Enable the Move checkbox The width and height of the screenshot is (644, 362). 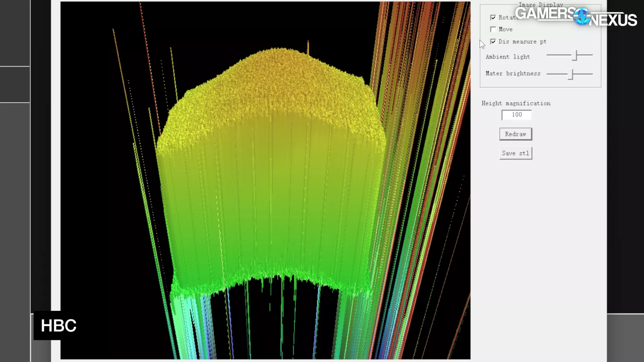[493, 29]
